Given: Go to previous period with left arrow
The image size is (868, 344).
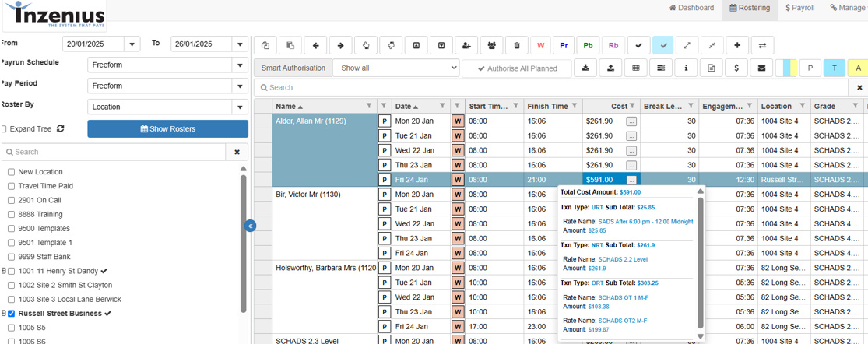Looking at the screenshot, I should point(315,45).
